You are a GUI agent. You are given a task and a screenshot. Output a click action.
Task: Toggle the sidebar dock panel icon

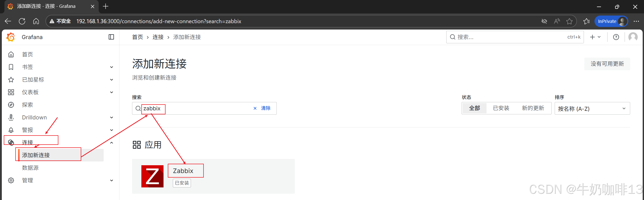[x=111, y=37]
